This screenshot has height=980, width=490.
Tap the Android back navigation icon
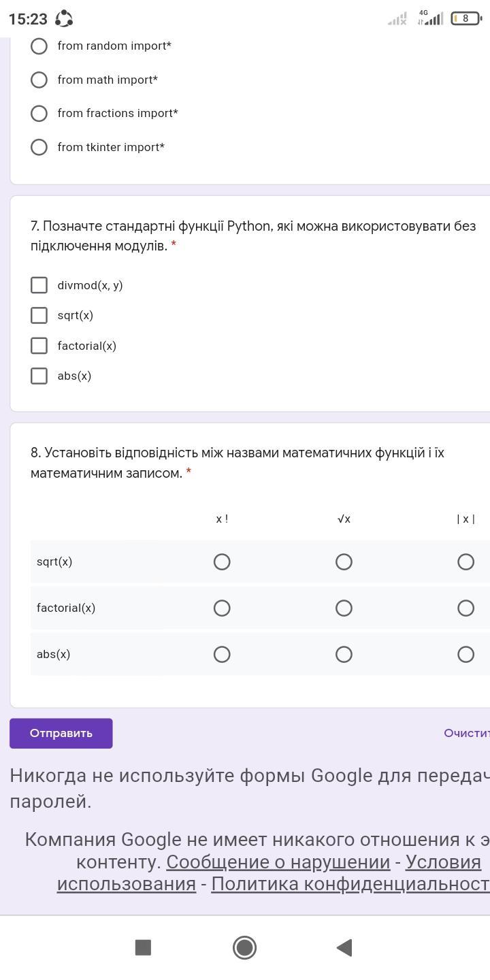pyautogui.click(x=344, y=947)
